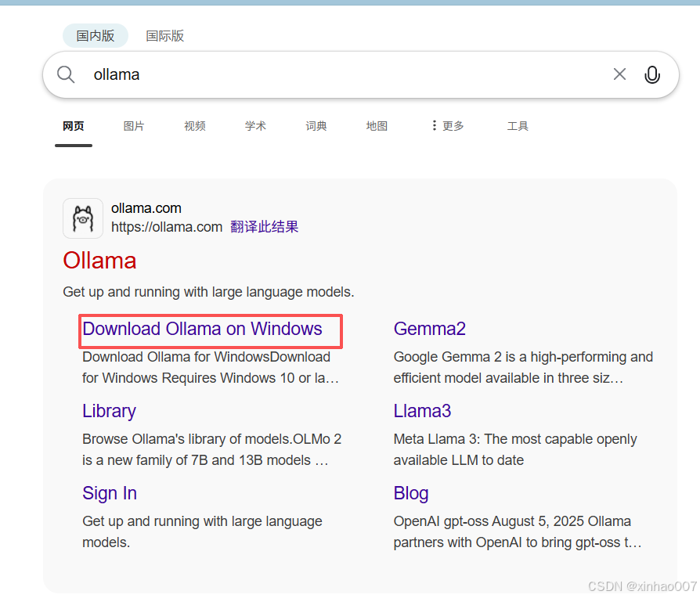
Task: Click the magnifying glass search icon
Action: (66, 74)
